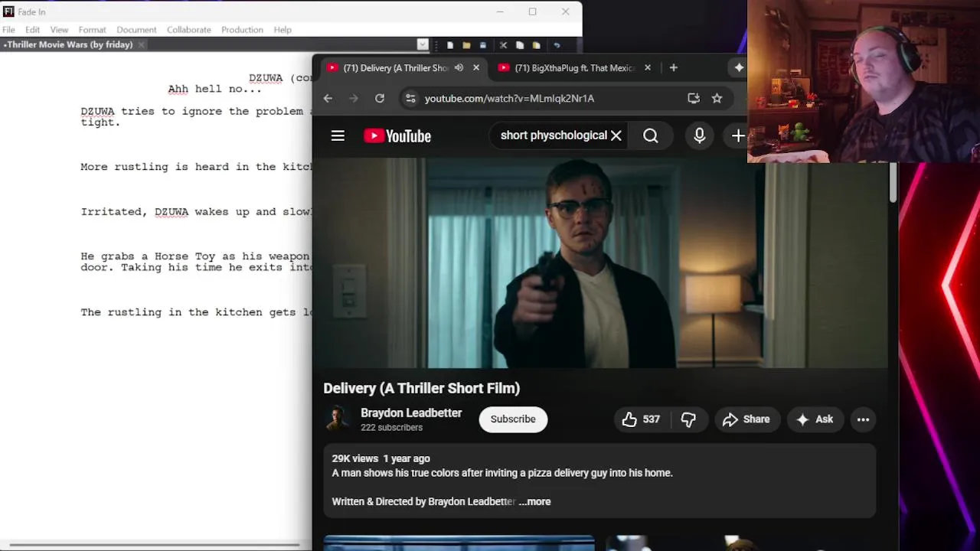
Task: Expand the description with ...more
Action: pyautogui.click(x=534, y=501)
